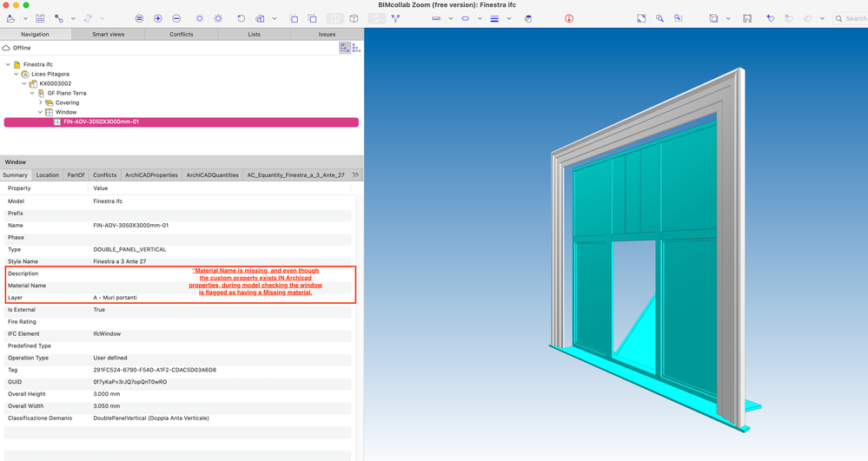The width and height of the screenshot is (868, 461).
Task: Open the ellipse tool dropdown arrow
Action: click(x=480, y=18)
